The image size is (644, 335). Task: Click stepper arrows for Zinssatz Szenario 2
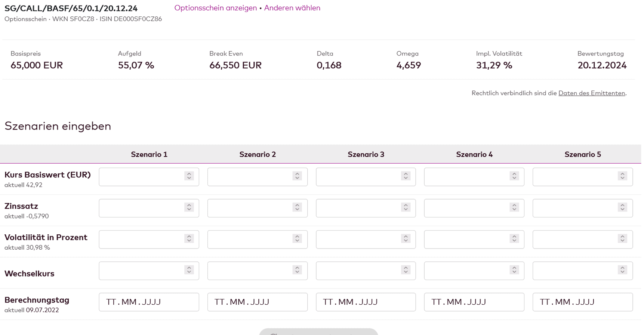[x=297, y=207]
